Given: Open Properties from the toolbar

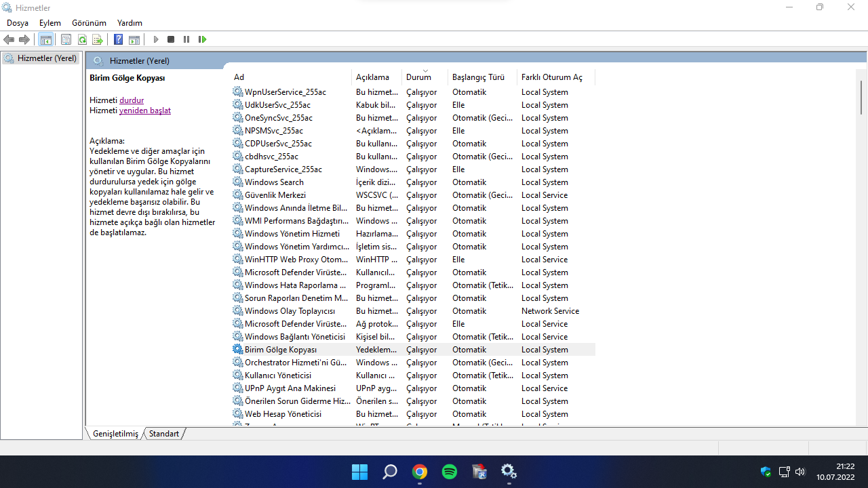Looking at the screenshot, I should [x=66, y=40].
